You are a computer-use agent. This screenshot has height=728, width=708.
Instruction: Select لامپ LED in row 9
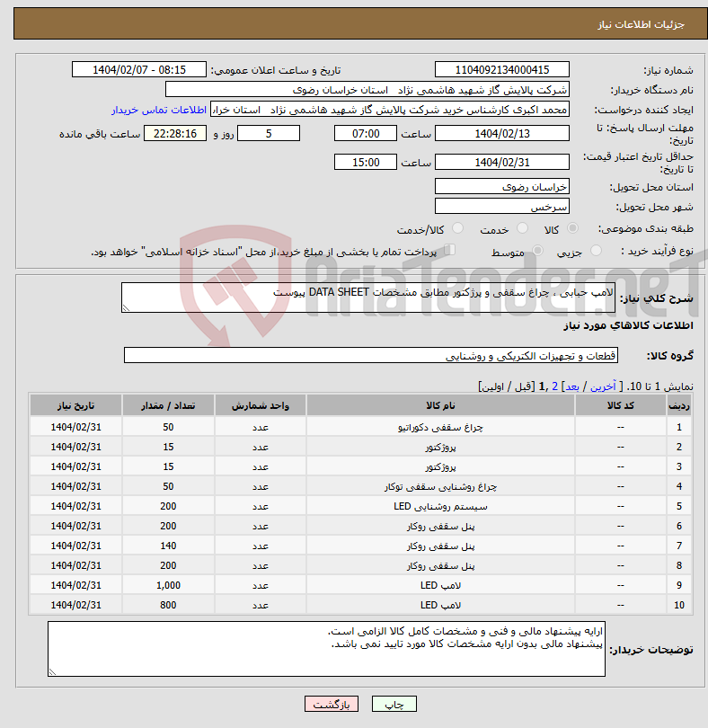[x=440, y=585]
